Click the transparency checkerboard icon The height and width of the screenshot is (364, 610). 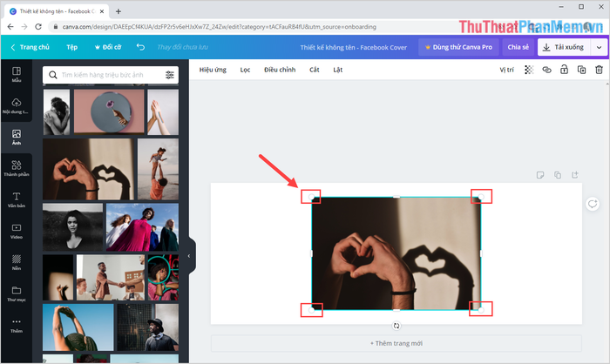tap(529, 70)
